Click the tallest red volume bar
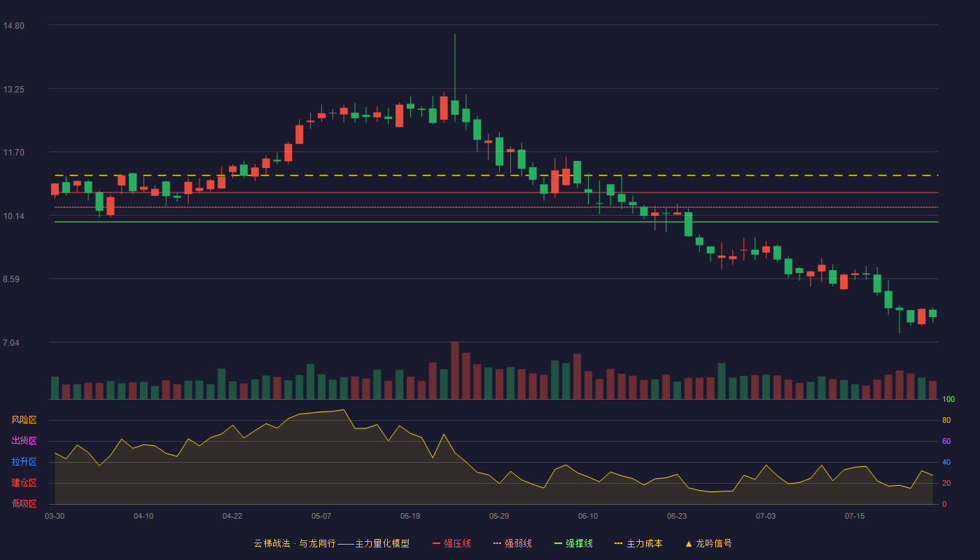The height and width of the screenshot is (560, 980). tap(455, 370)
